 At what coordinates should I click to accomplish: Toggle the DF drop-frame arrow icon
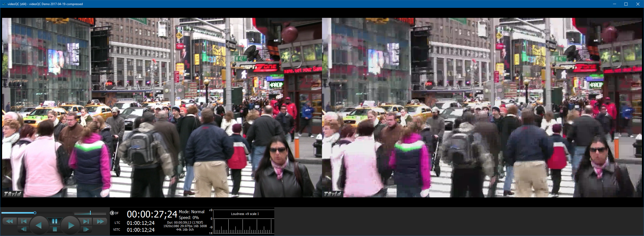tap(112, 213)
